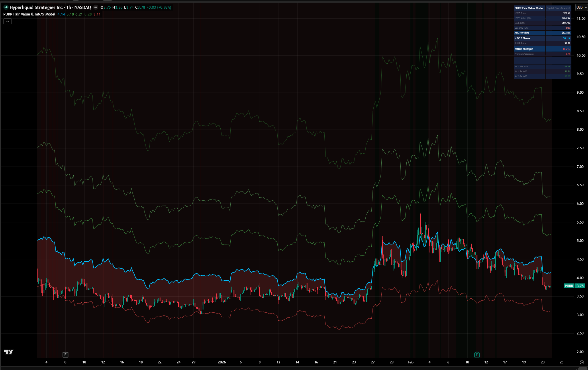Viewport: 588px width, 370px height.
Task: Click the Hyperliquid Strategies symbol logo icon
Action: pyautogui.click(x=6, y=7)
